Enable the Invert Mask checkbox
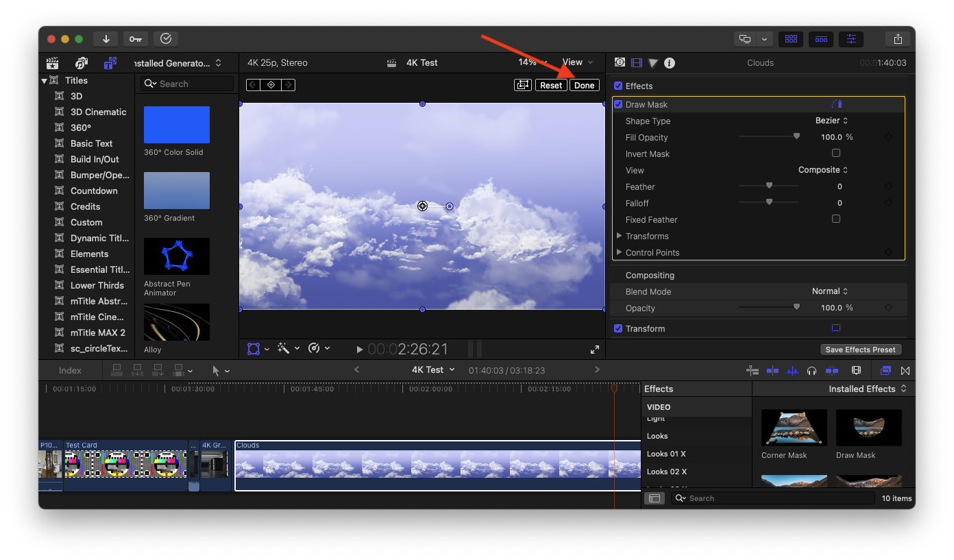 [835, 154]
